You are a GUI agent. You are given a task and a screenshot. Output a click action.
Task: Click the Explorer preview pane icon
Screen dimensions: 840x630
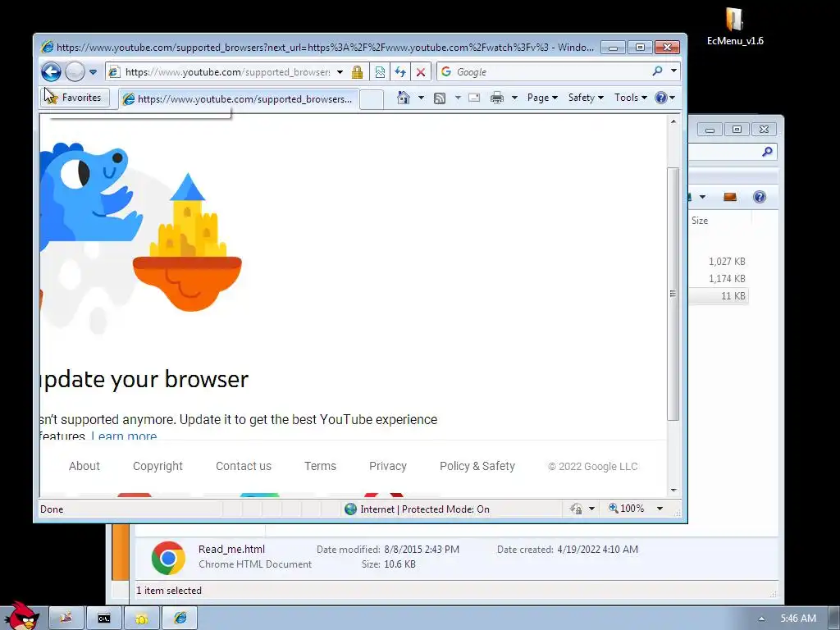[729, 197]
